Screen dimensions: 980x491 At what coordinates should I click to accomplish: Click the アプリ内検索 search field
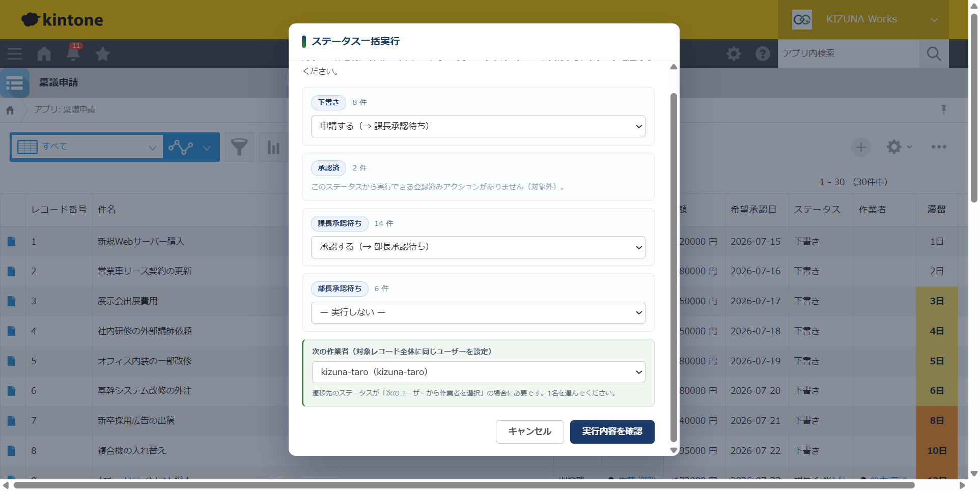tap(849, 53)
